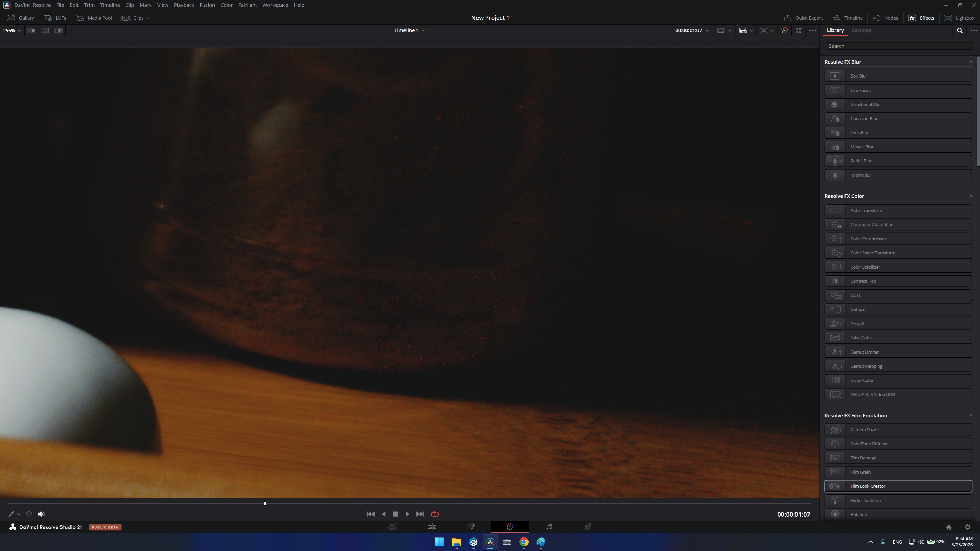This screenshot has height=551, width=980.
Task: Open Project Settings gear icon
Action: click(967, 527)
